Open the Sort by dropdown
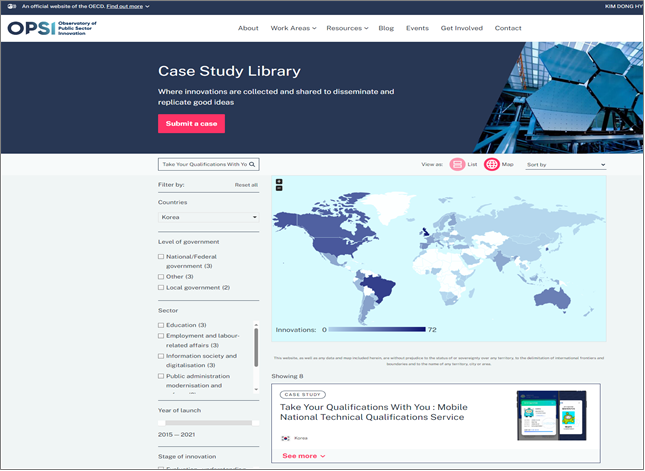Screen dimensions: 645x471 tap(566, 165)
